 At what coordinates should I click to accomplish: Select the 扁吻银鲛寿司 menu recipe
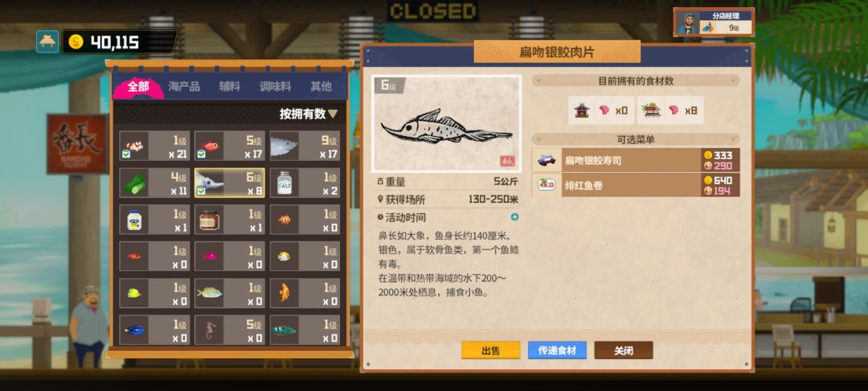click(636, 160)
